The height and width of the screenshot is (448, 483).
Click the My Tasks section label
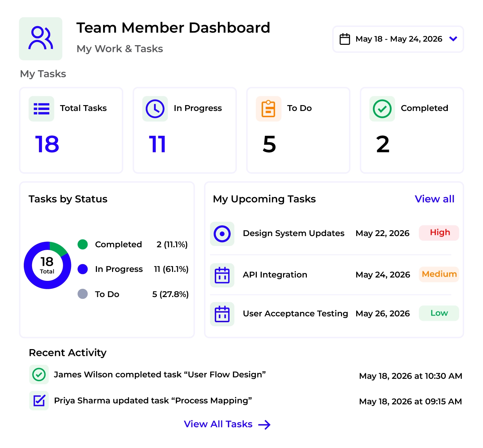click(43, 74)
